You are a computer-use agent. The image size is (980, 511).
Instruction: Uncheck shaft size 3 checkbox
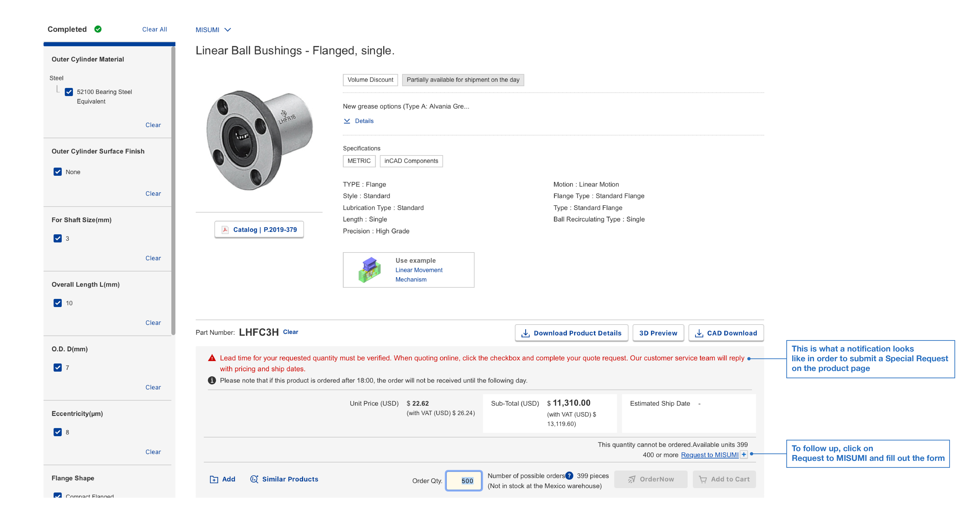tap(57, 238)
